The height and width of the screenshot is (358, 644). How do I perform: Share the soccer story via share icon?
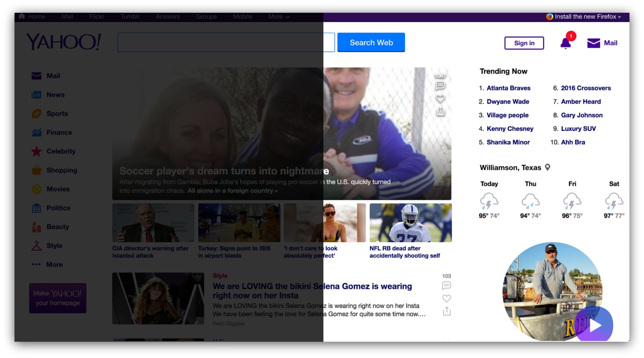point(440,111)
